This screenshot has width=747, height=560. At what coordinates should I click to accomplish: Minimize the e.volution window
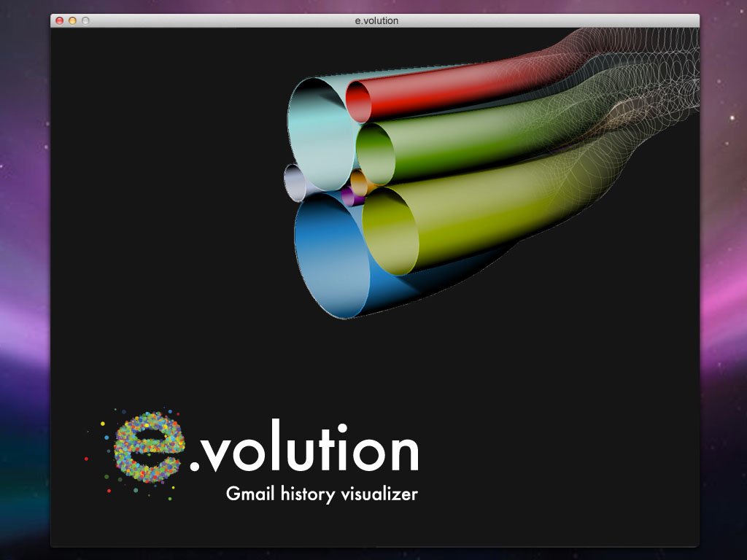(72, 20)
